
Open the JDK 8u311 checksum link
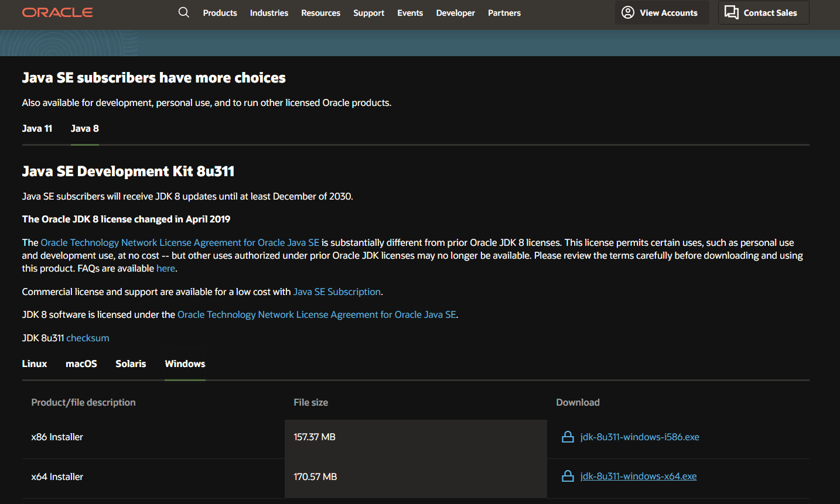pyautogui.click(x=88, y=338)
